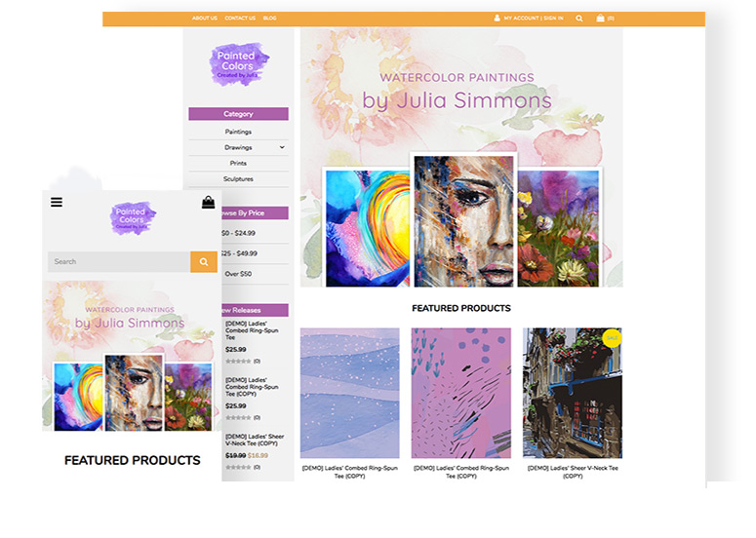Image resolution: width=756 pixels, height=538 pixels.
Task: Open the Contact Us link
Action: pyautogui.click(x=240, y=19)
